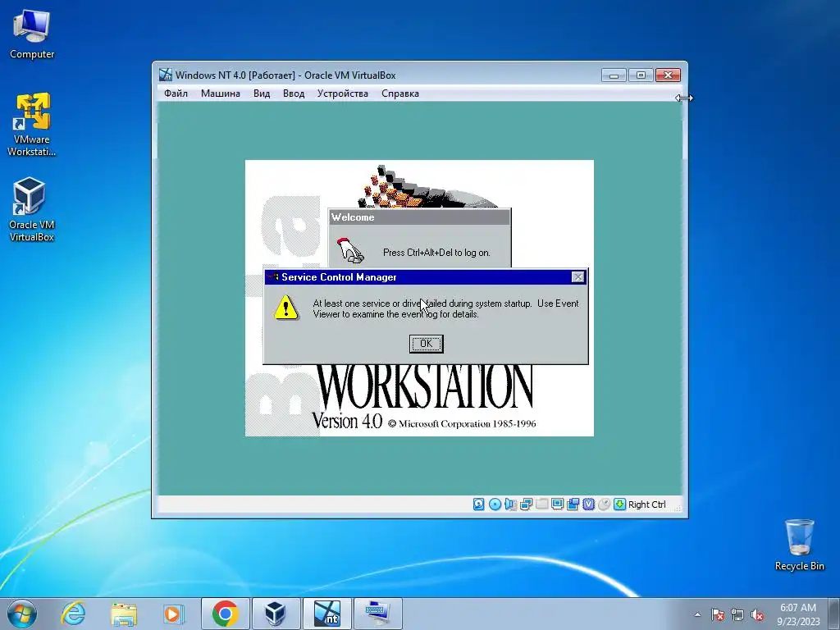Click the yellow warning icon in the dialog
The height and width of the screenshot is (630, 840).
[286, 308]
